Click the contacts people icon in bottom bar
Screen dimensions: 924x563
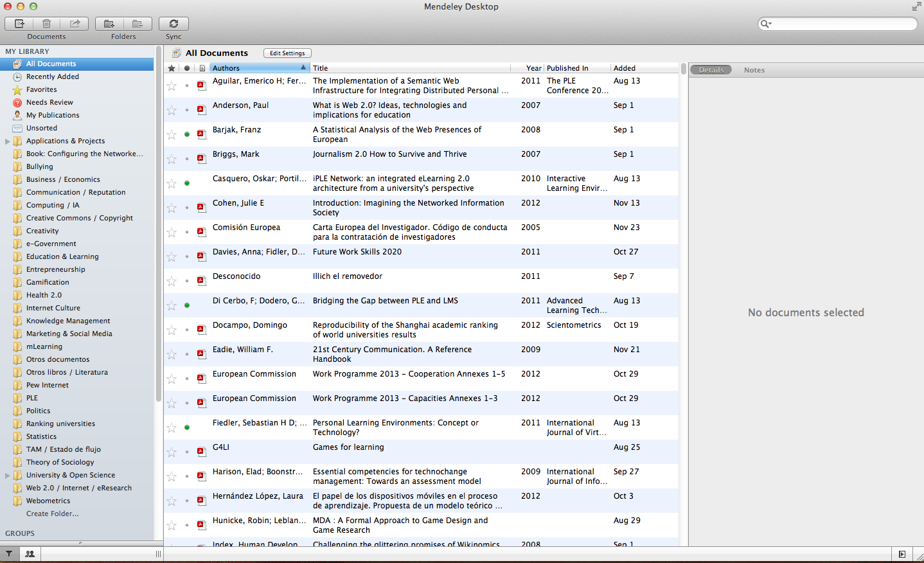click(30, 553)
